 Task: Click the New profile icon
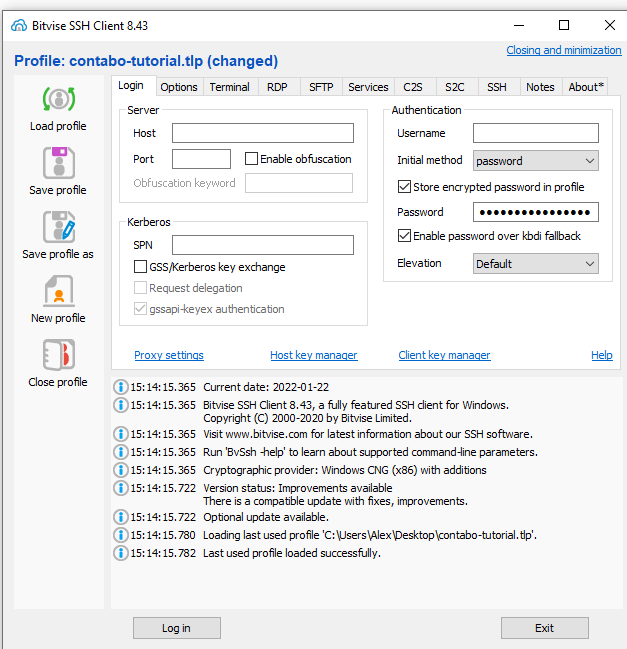(59, 291)
